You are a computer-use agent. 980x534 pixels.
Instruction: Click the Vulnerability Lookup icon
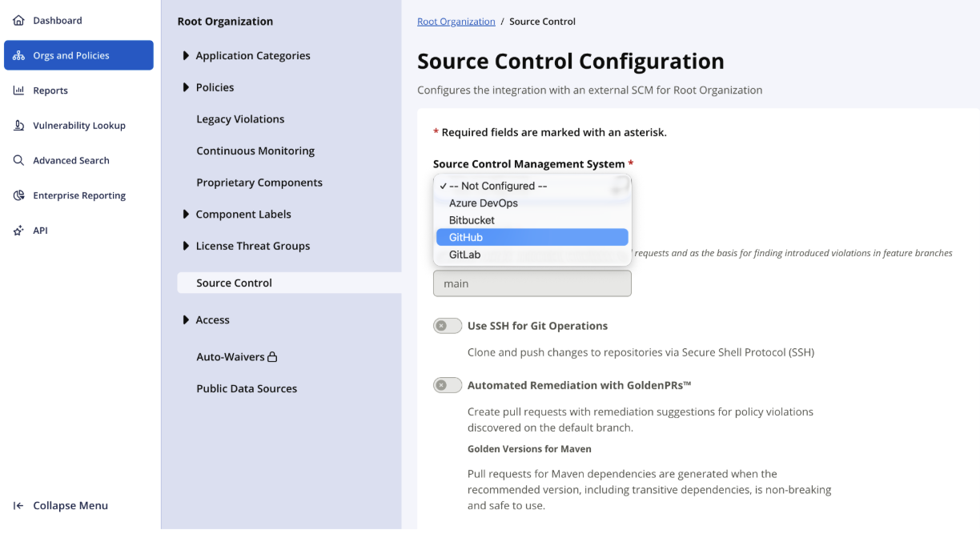(18, 126)
